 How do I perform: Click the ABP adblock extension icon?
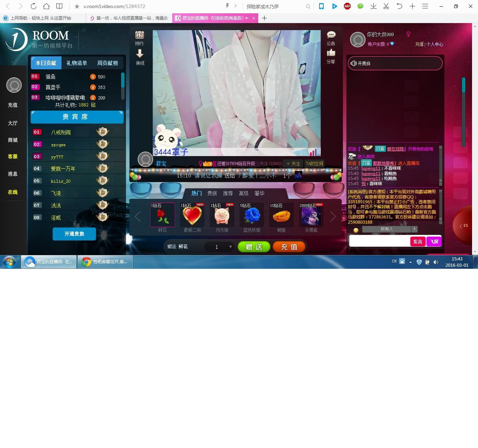347,6
